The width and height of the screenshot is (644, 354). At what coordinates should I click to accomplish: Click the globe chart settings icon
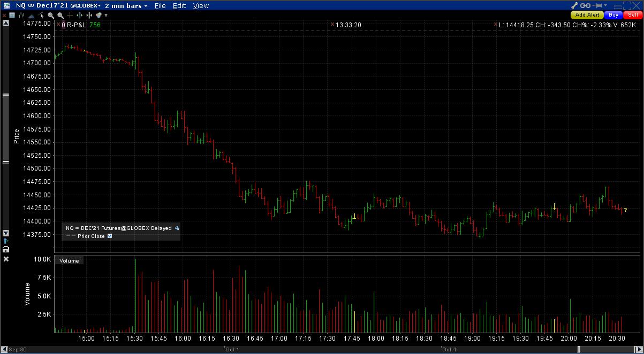click(x=99, y=16)
